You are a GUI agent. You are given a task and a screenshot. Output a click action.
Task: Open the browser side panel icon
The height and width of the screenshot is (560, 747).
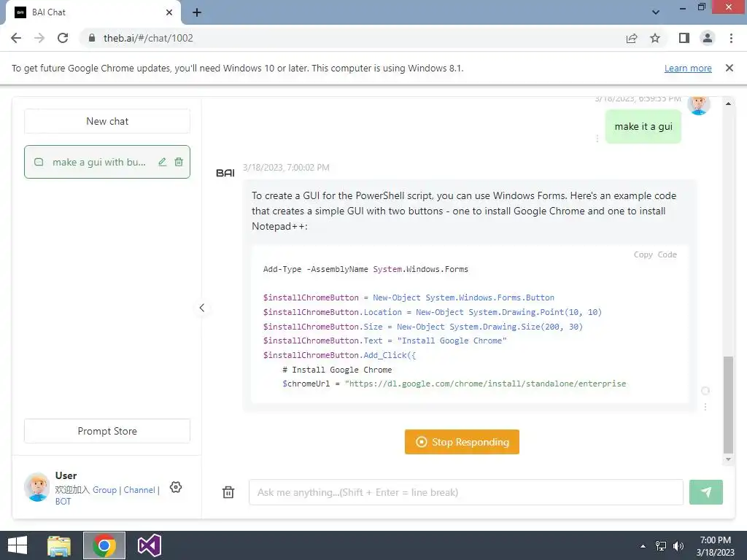click(684, 38)
